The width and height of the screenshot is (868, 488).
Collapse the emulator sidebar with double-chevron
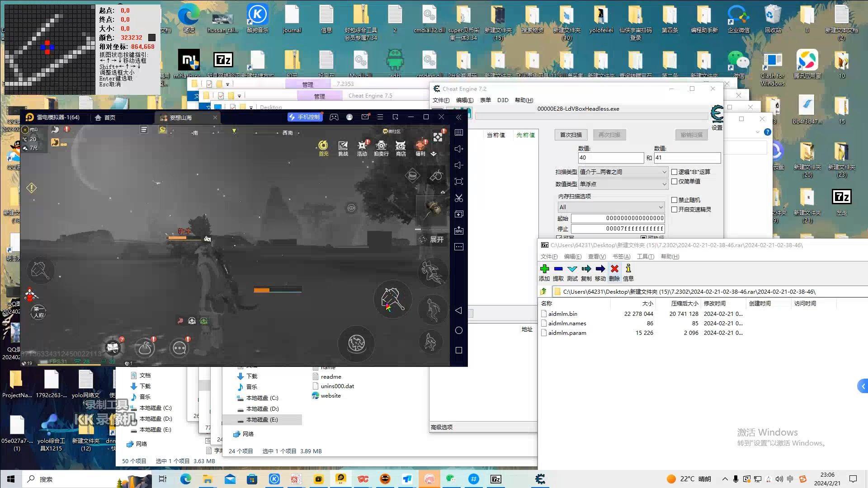click(x=459, y=117)
